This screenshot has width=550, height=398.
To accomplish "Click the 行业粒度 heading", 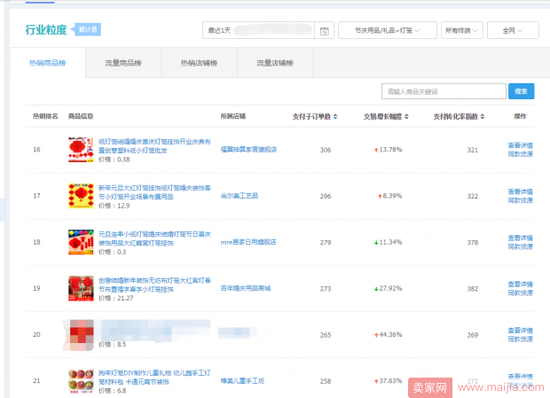I will [46, 30].
